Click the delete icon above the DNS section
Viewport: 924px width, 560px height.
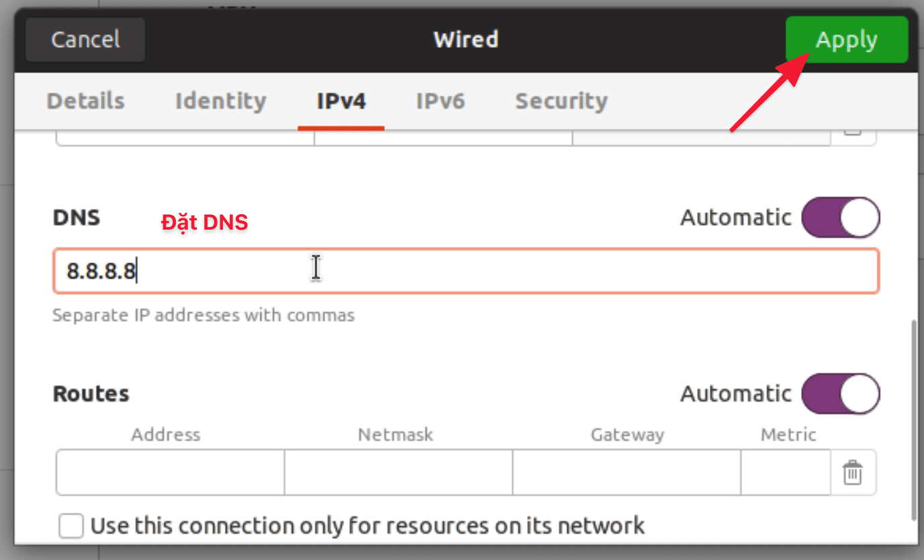tap(852, 134)
